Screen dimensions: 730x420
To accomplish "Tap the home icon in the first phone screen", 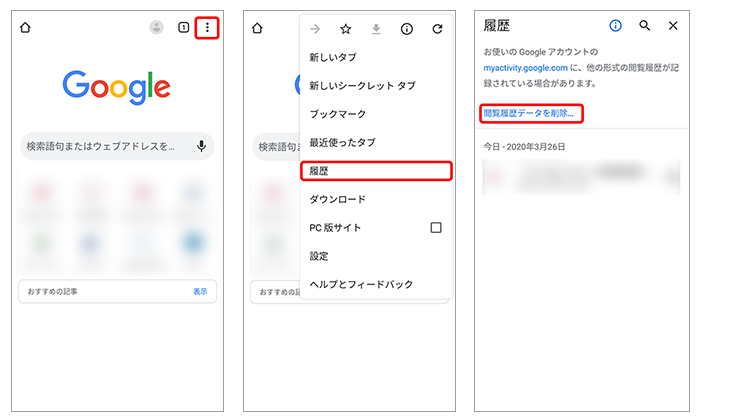I will [25, 27].
